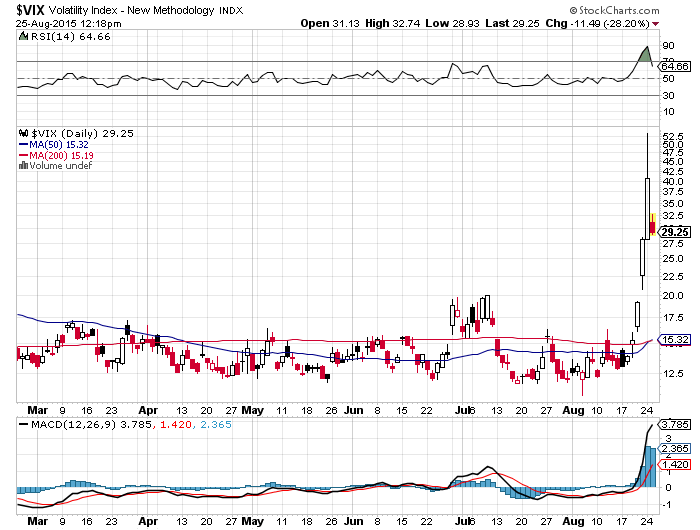
Task: Click the tall white candle peaking above 52.5
Action: 647,186
